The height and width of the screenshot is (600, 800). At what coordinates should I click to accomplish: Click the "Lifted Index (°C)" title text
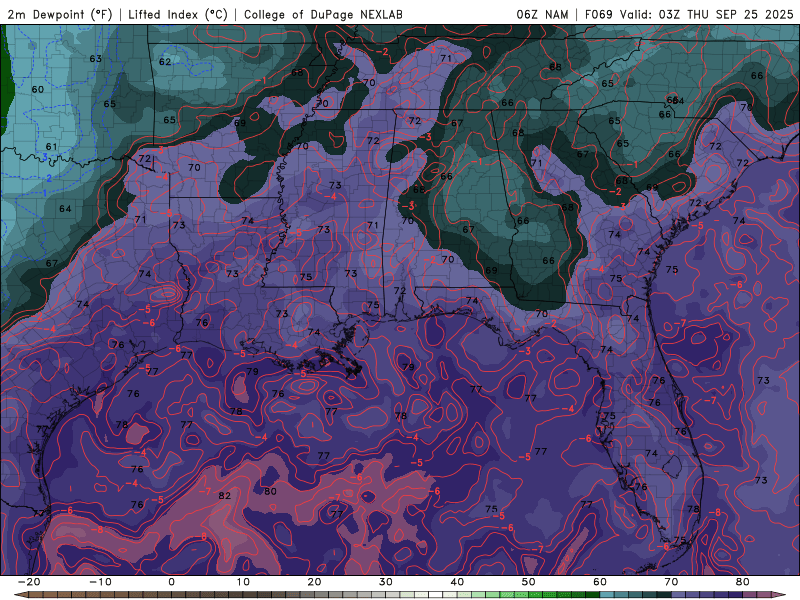pos(178,14)
